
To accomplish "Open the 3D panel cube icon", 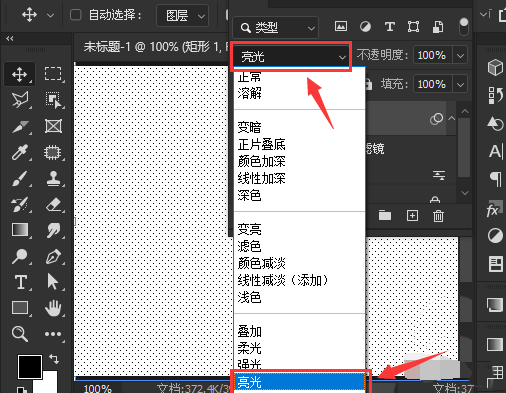I will coord(495,68).
